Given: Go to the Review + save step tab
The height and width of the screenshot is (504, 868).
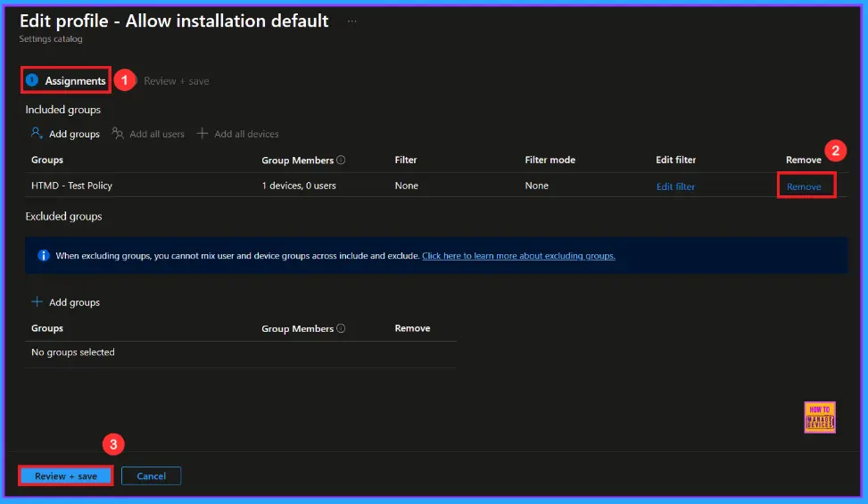Looking at the screenshot, I should click(x=176, y=81).
